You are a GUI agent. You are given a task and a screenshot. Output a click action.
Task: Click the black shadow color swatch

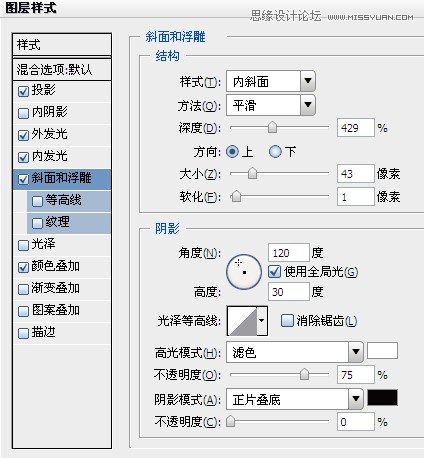382,398
